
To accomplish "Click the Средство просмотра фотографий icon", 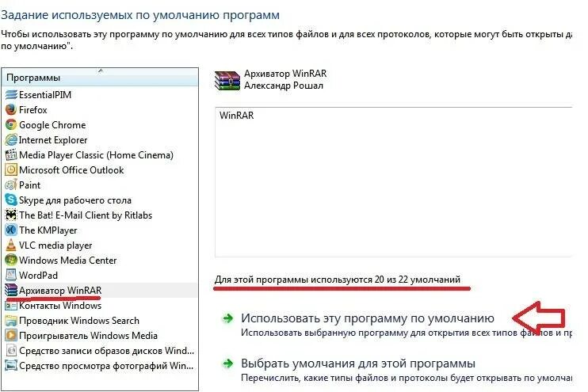I will tap(11, 365).
